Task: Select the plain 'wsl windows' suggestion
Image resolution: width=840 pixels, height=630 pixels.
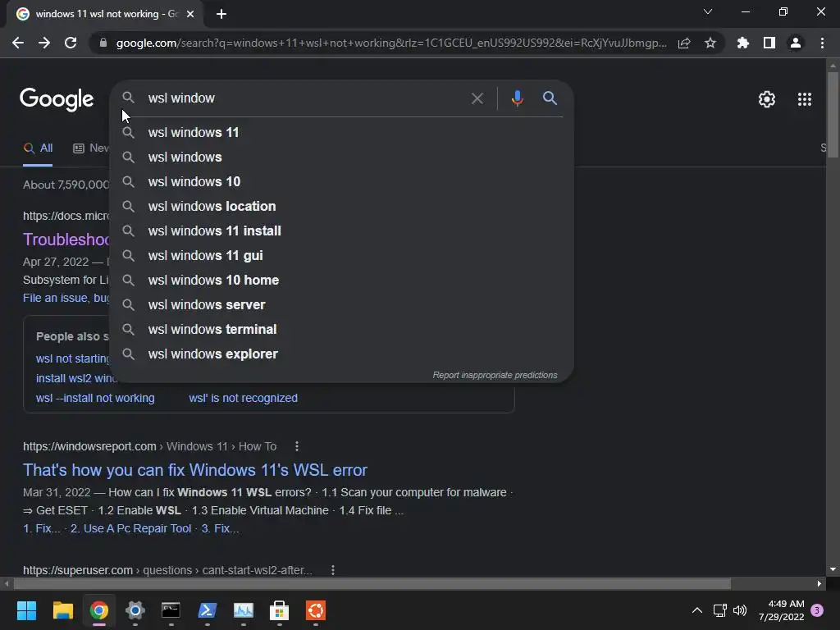Action: pyautogui.click(x=341, y=157)
